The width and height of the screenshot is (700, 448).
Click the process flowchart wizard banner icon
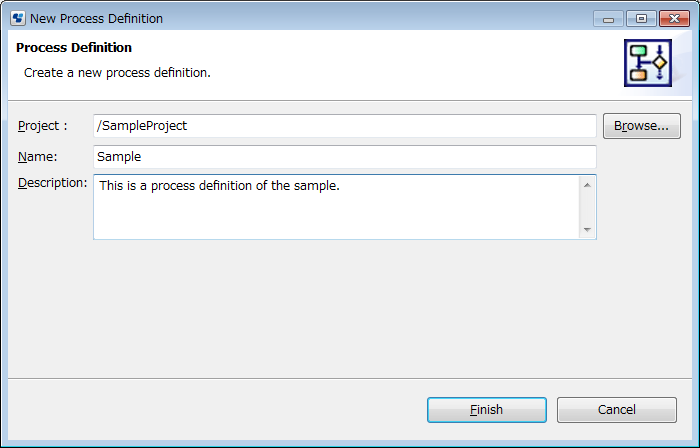coord(647,65)
